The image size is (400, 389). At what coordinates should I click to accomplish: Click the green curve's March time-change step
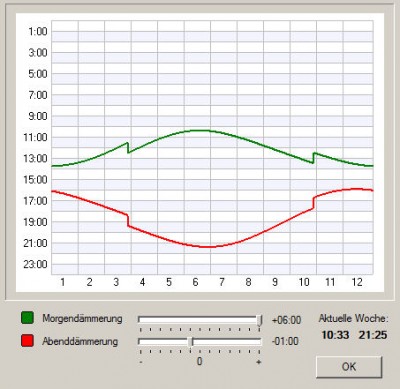[128, 148]
